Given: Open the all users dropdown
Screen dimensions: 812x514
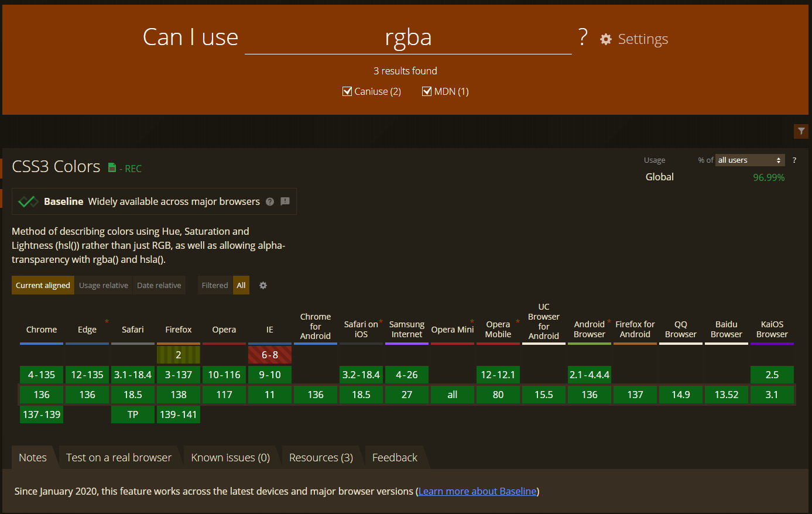Looking at the screenshot, I should click(x=750, y=160).
